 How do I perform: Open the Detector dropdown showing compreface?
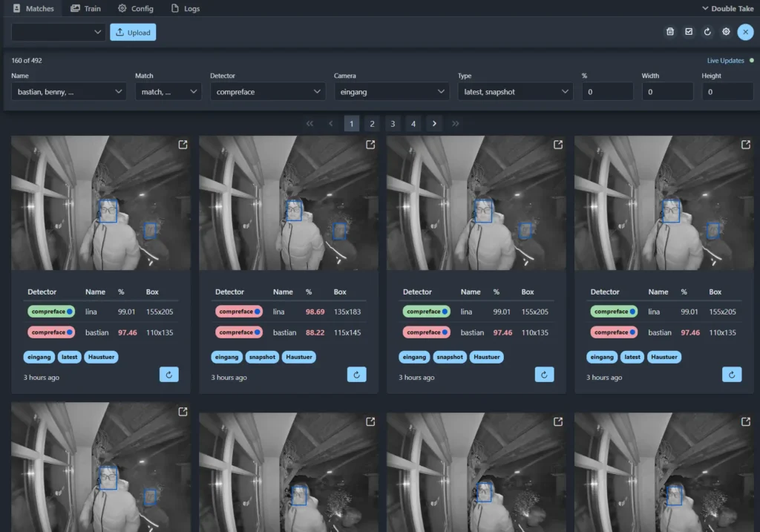(267, 91)
